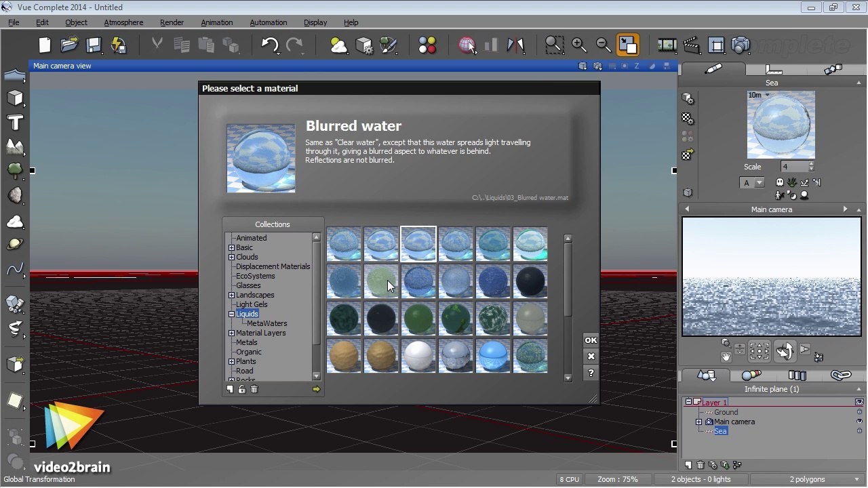Click the New scene toolbar icon
Viewport: 868px width, 488px height.
pos(45,45)
